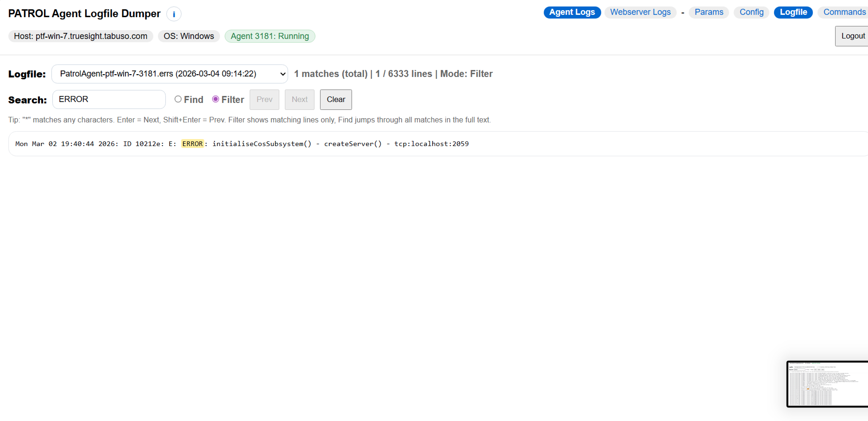
Task: Click inside the ERROR search field
Action: click(108, 99)
